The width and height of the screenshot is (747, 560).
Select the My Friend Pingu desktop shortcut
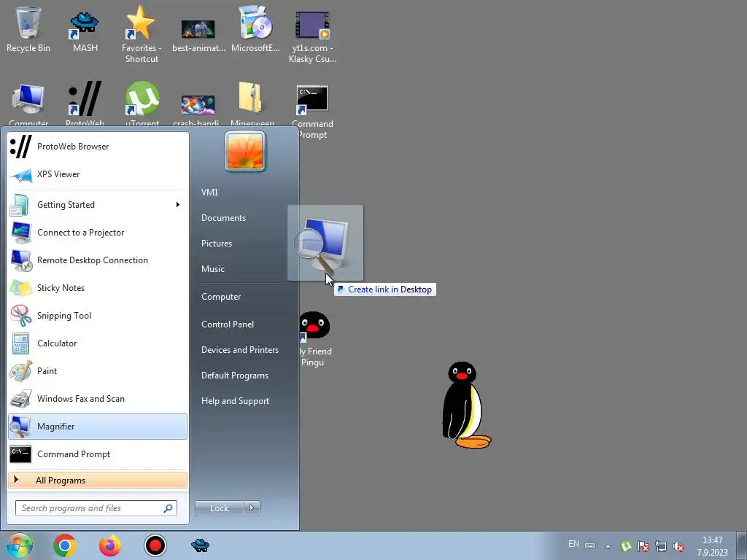tap(314, 339)
